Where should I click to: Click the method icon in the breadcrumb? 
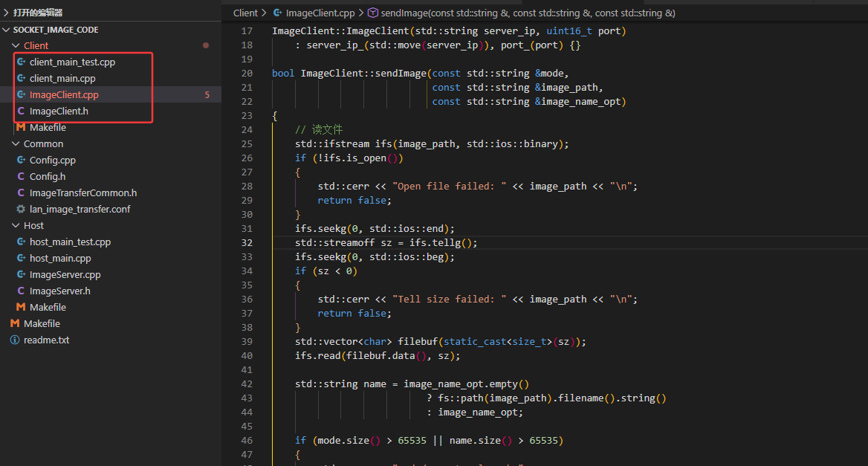tap(373, 13)
